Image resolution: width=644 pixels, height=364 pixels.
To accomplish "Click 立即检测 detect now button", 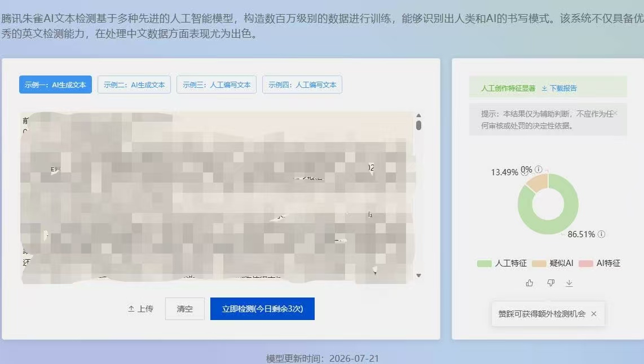I will 262,309.
